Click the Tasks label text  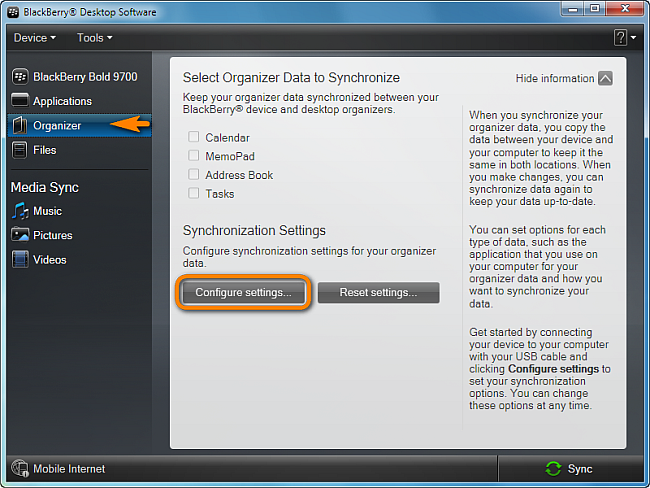coord(220,194)
